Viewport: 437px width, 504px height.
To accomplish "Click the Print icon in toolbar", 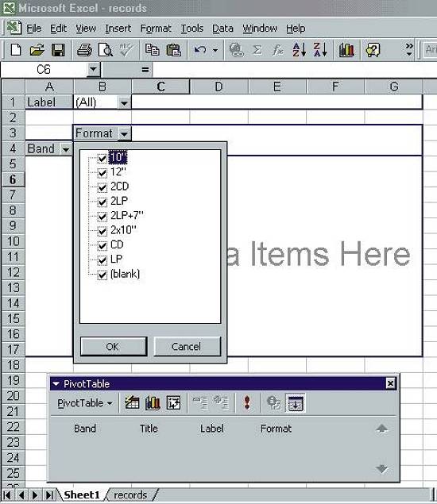I will coord(85,50).
